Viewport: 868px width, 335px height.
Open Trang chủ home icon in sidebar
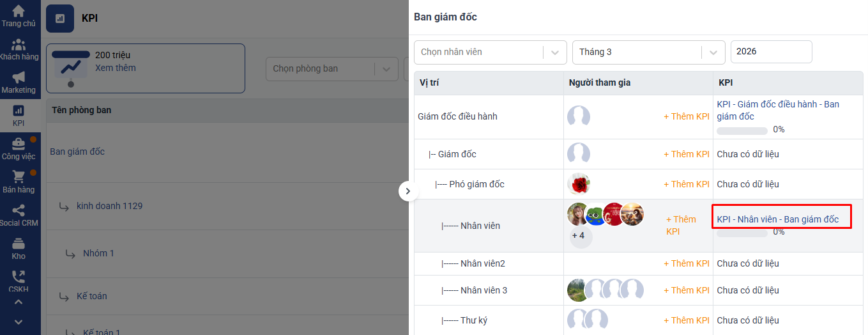click(19, 12)
